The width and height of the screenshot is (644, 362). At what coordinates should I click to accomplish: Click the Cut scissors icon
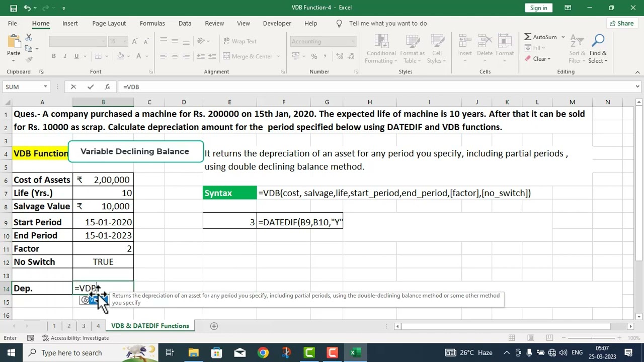tap(29, 38)
